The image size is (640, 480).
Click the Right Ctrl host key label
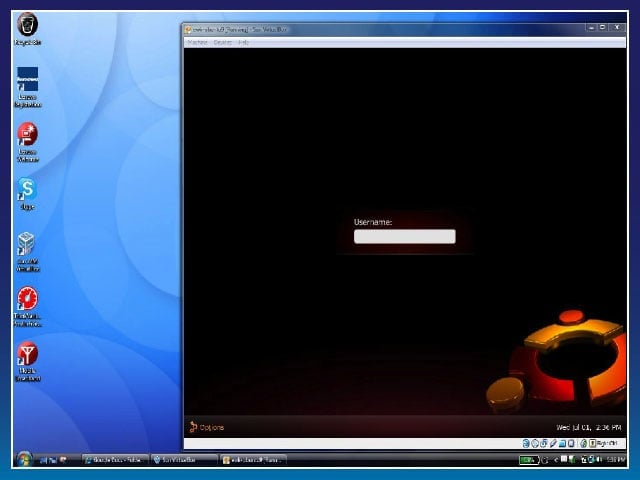(607, 443)
